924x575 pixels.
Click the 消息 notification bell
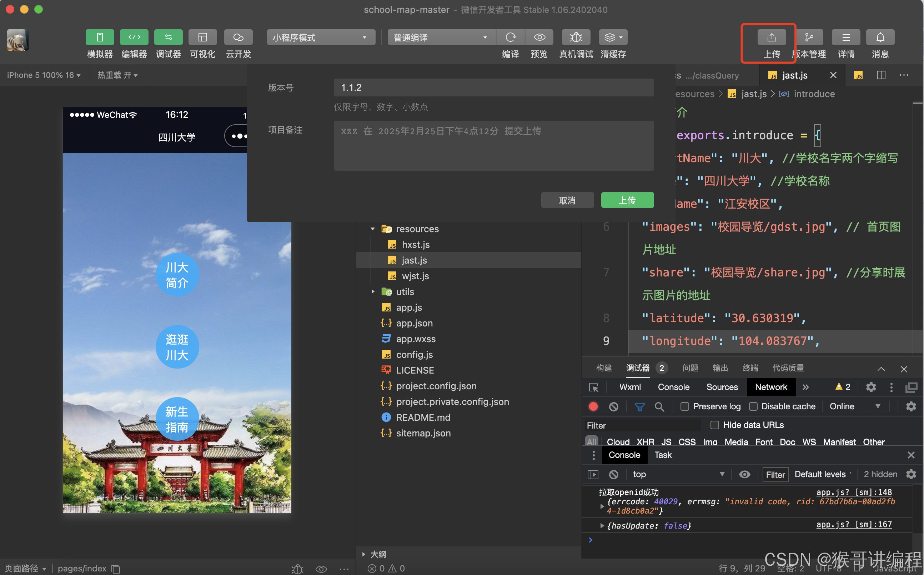click(x=880, y=37)
